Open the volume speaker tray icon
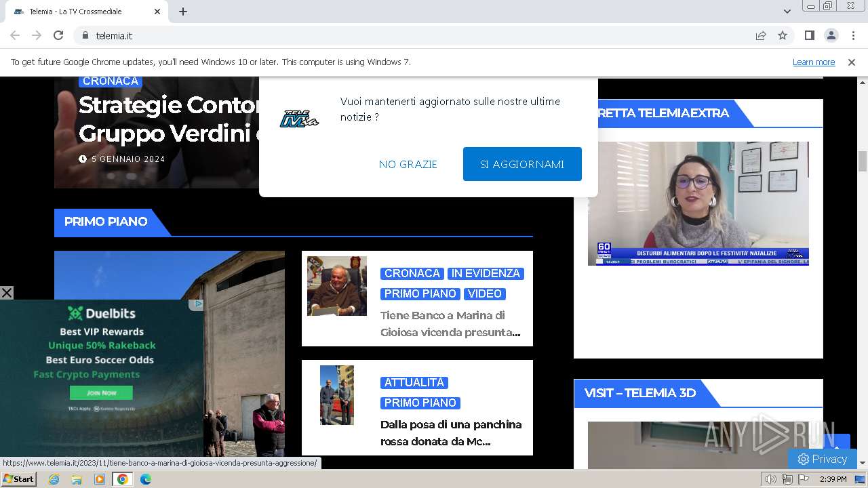This screenshot has width=868, height=488. coord(771,479)
